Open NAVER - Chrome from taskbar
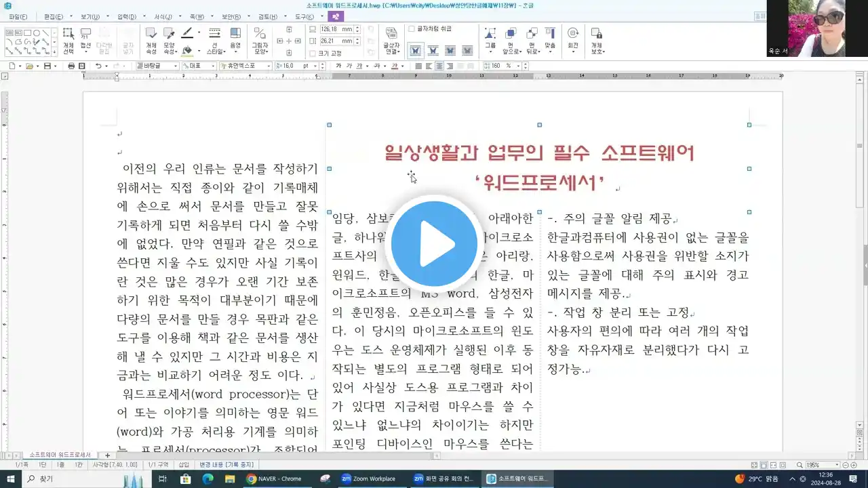 (x=274, y=479)
